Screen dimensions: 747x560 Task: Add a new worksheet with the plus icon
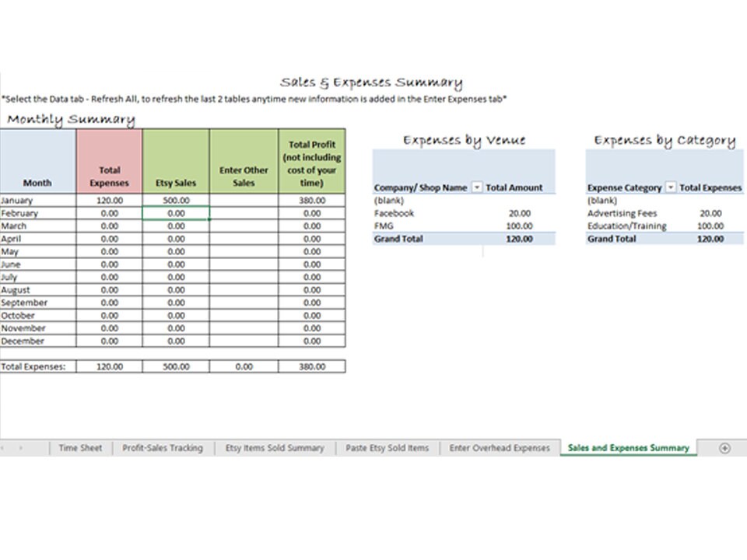pos(724,448)
